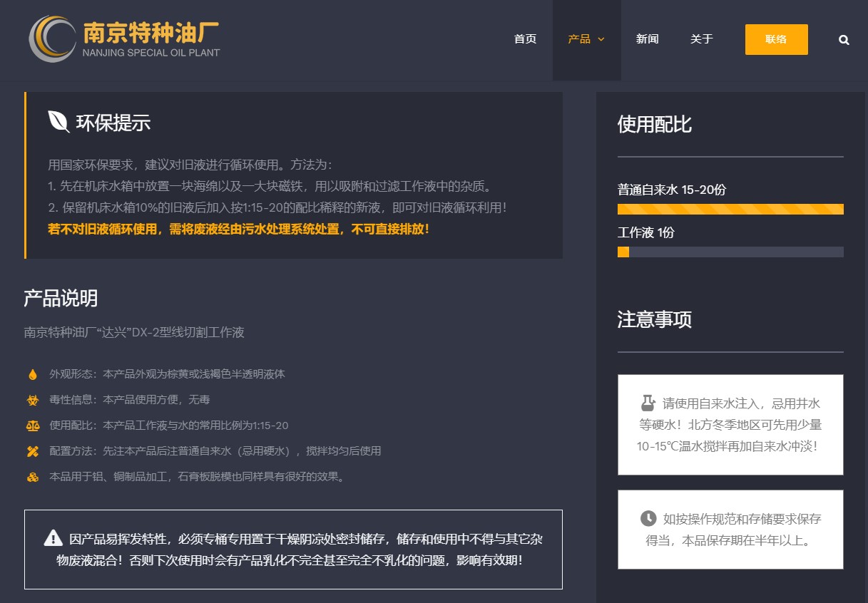Image resolution: width=868 pixels, height=603 pixels.
Task: Click step 1 text about 海绵 and 磁铁
Action: point(270,187)
